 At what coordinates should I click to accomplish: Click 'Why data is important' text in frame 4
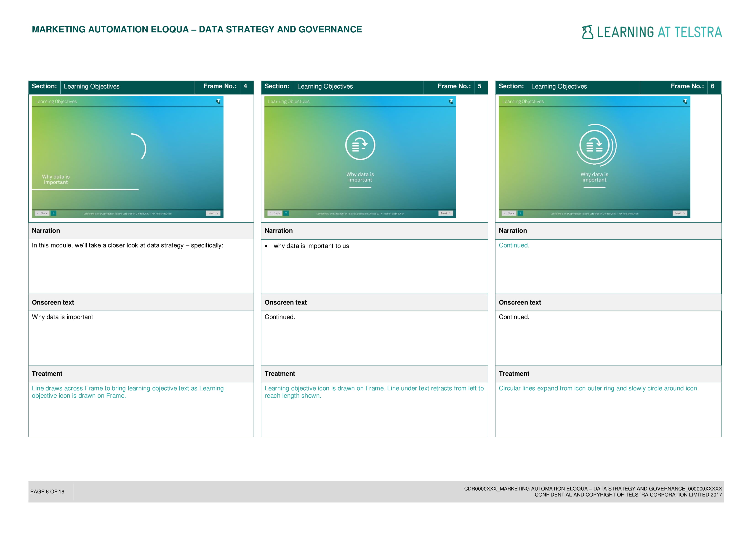coord(56,179)
